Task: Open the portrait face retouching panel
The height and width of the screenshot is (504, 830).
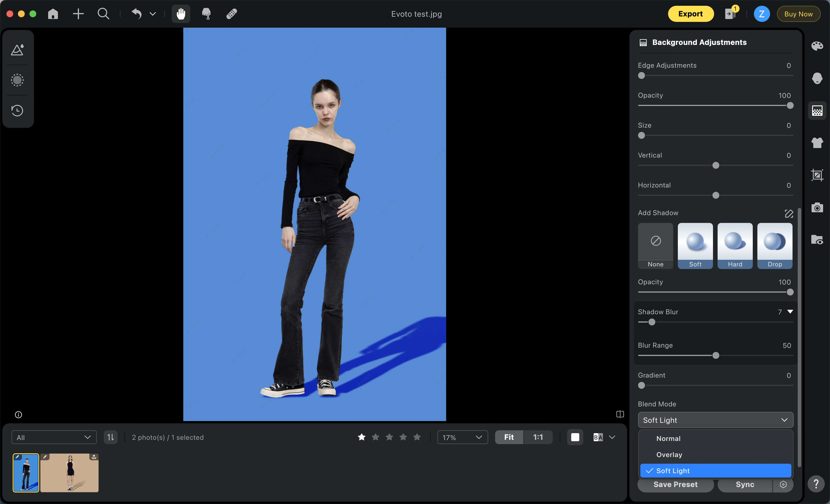Action: coord(817,78)
